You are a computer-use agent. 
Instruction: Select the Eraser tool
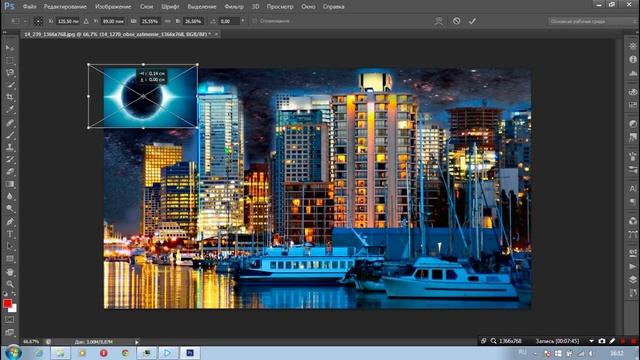pyautogui.click(x=10, y=171)
